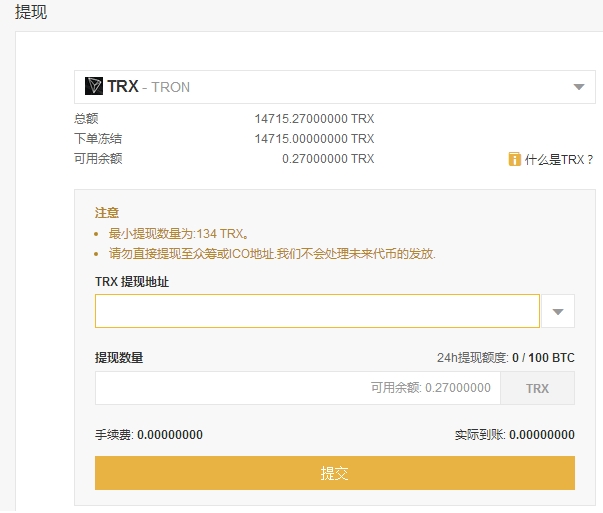Click the 下单冻结 14715.00000000 TRX amount
This screenshot has width=603, height=513.
[314, 138]
